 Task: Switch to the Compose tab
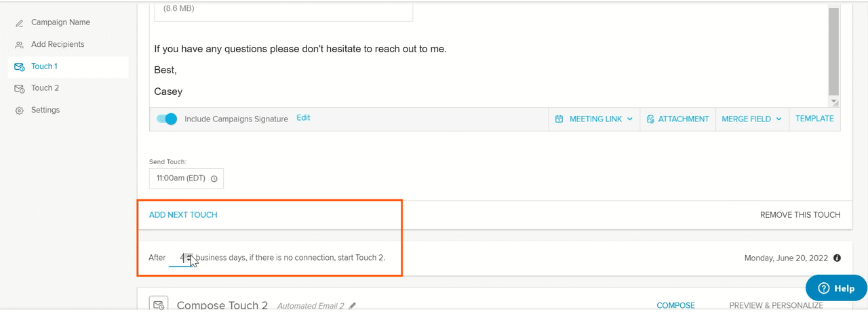(x=675, y=306)
